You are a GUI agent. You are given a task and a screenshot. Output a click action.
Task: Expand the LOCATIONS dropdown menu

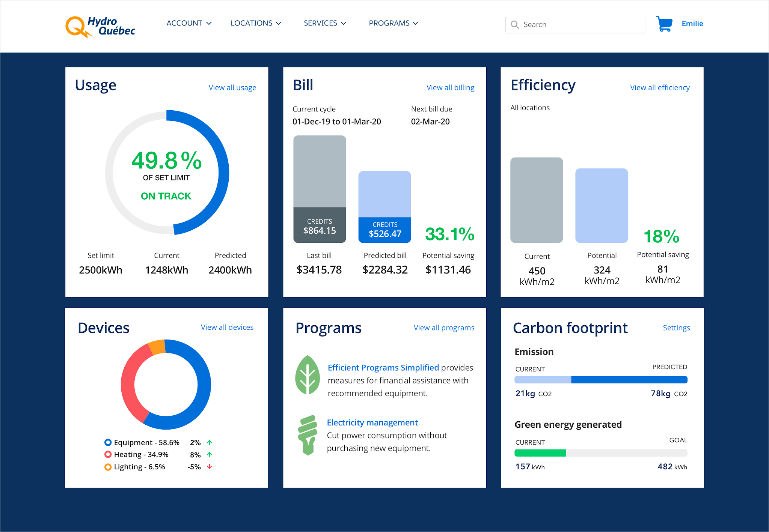click(x=256, y=23)
